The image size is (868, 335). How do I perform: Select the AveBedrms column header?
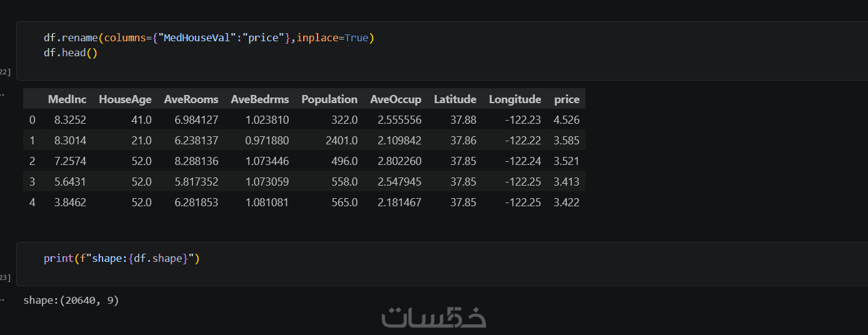[x=260, y=99]
